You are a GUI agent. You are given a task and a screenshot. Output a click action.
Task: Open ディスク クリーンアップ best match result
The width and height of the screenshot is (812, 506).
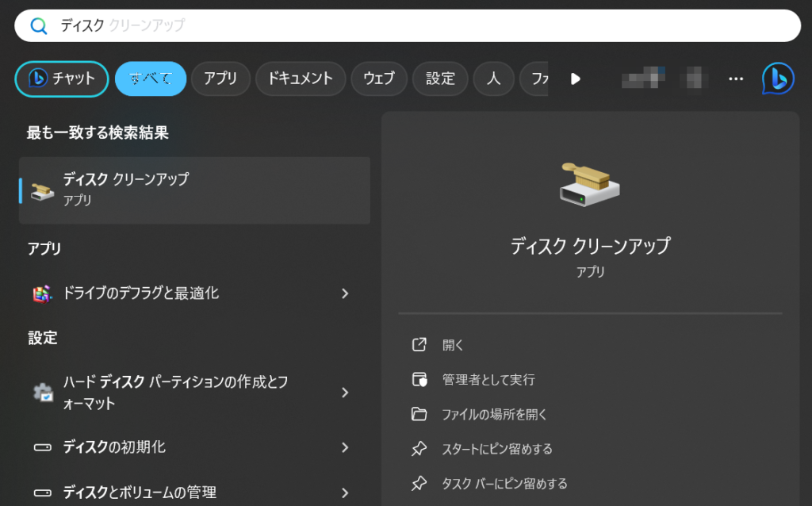(x=195, y=190)
